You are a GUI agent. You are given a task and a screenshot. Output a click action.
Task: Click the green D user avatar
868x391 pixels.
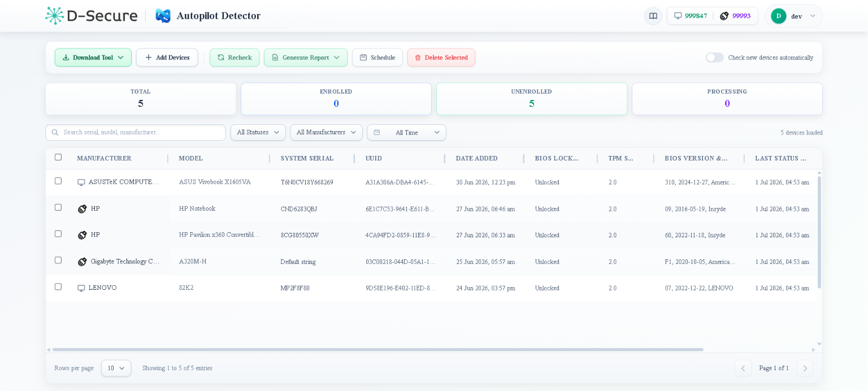779,16
